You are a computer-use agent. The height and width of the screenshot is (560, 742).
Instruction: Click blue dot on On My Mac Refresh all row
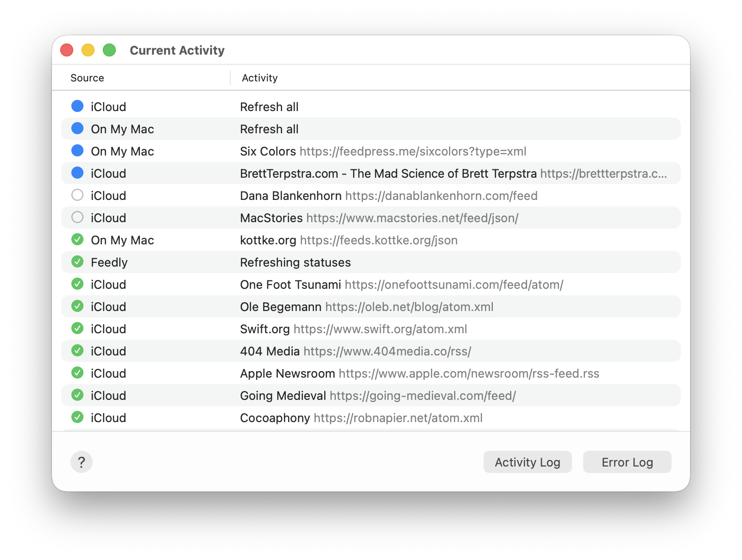(x=77, y=128)
